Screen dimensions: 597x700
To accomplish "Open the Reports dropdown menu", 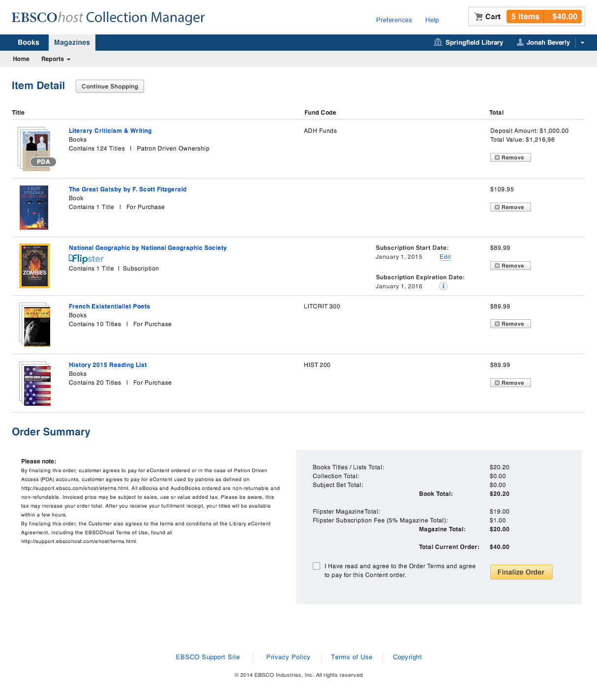I will 56,59.
